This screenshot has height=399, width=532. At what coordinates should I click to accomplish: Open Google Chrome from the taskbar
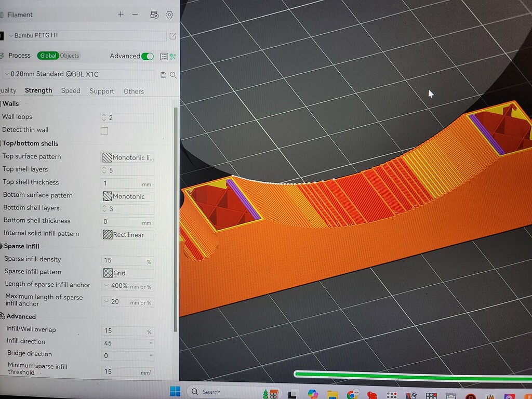coord(353,394)
